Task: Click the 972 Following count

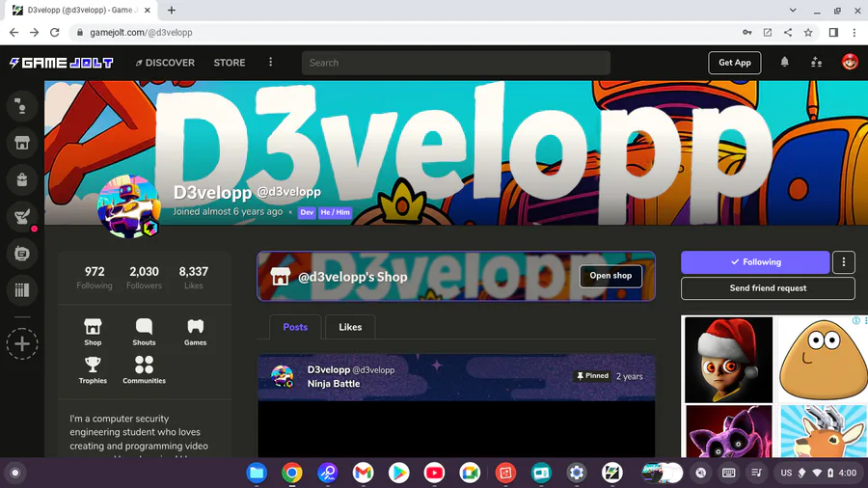Action: tap(95, 277)
